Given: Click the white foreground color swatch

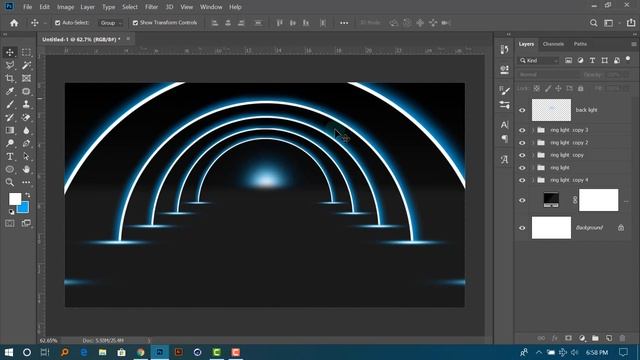Looking at the screenshot, I should coord(14,198).
